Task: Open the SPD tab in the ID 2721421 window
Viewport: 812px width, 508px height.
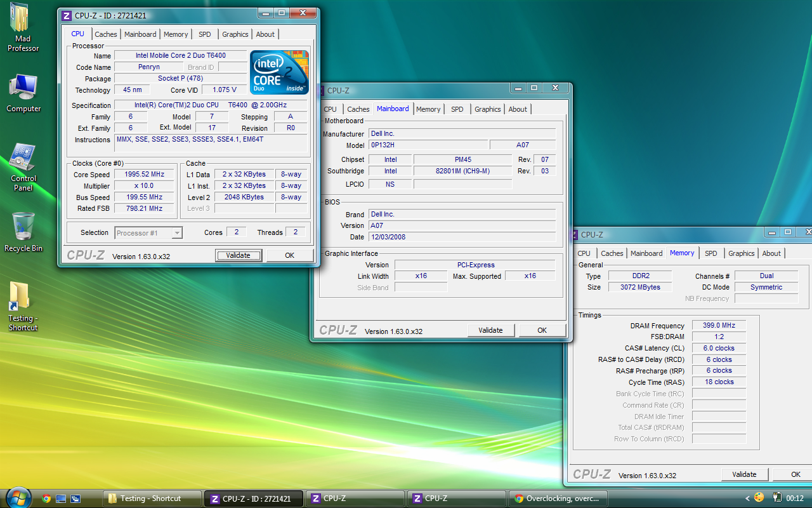Action: click(x=205, y=34)
